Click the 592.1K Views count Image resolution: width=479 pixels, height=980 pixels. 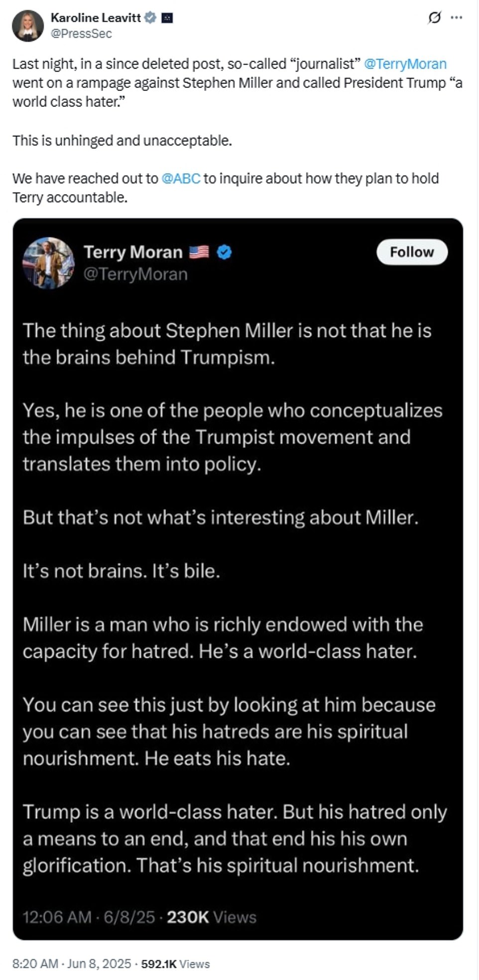[175, 964]
